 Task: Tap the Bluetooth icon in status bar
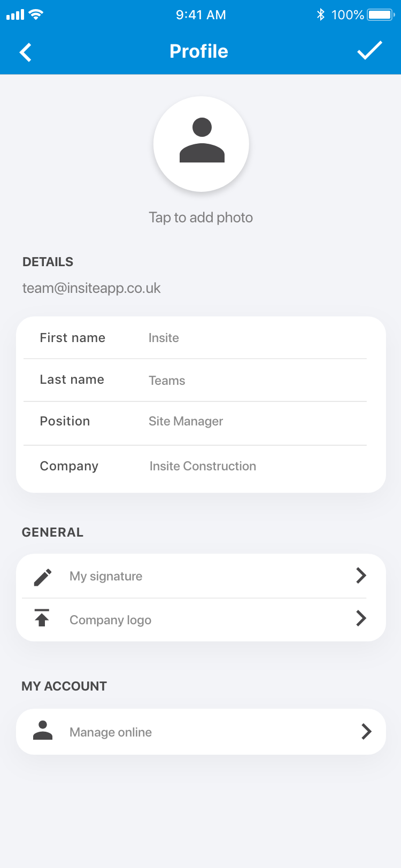(321, 14)
